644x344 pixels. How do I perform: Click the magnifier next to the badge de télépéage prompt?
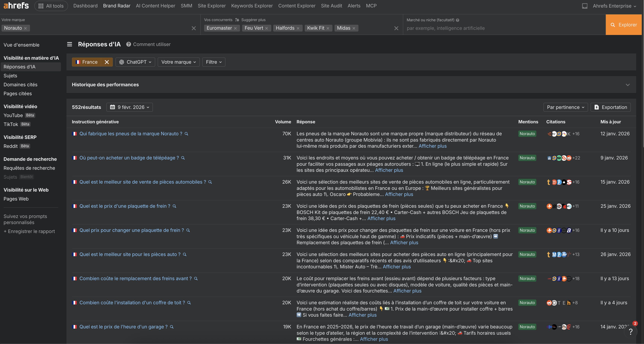point(183,158)
